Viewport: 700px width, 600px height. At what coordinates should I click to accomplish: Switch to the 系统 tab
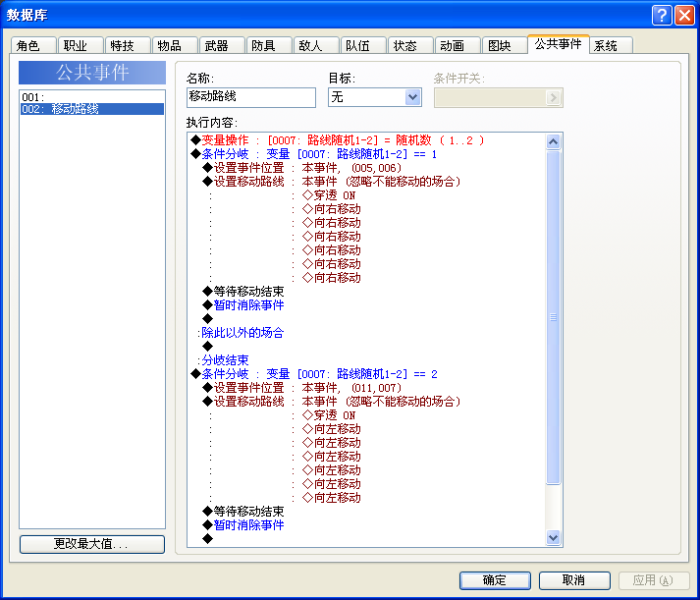pyautogui.click(x=611, y=45)
